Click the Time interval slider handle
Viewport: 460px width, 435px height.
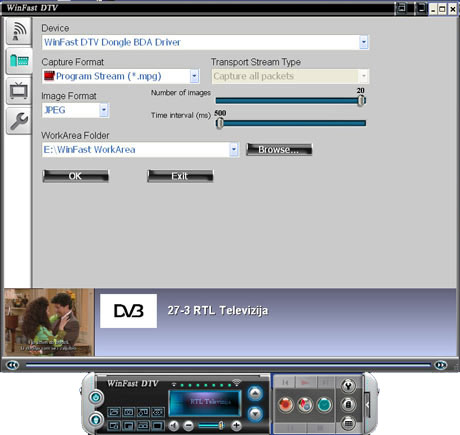pos(220,123)
